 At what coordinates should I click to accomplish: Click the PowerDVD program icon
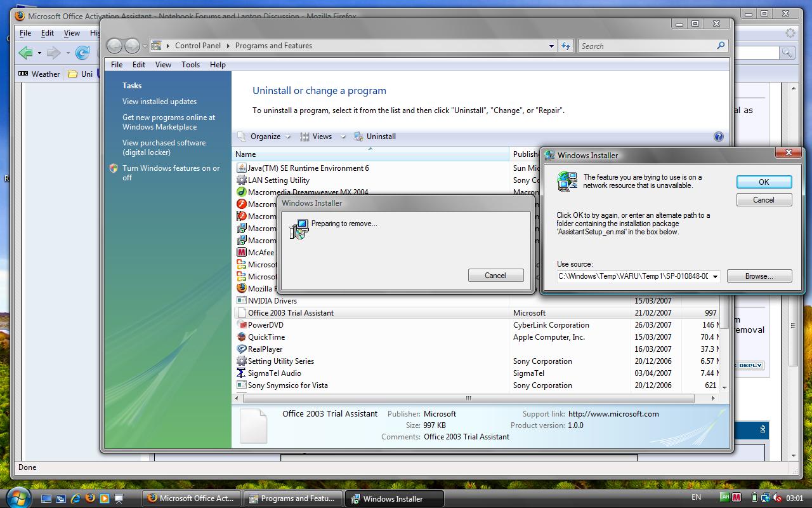tap(241, 324)
